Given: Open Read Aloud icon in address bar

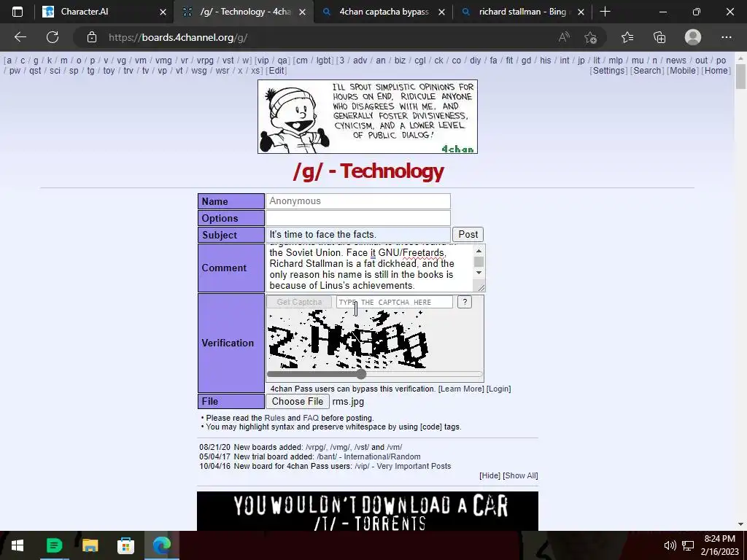Looking at the screenshot, I should [x=564, y=37].
